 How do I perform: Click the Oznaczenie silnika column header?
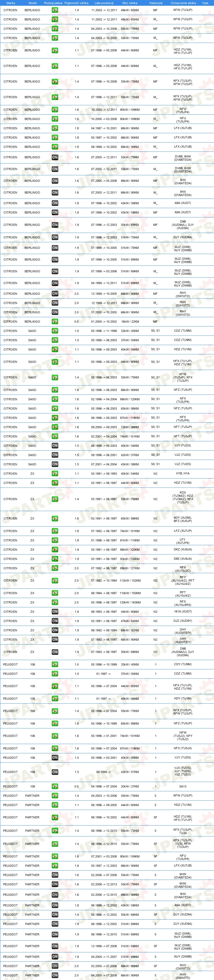[x=183, y=3]
